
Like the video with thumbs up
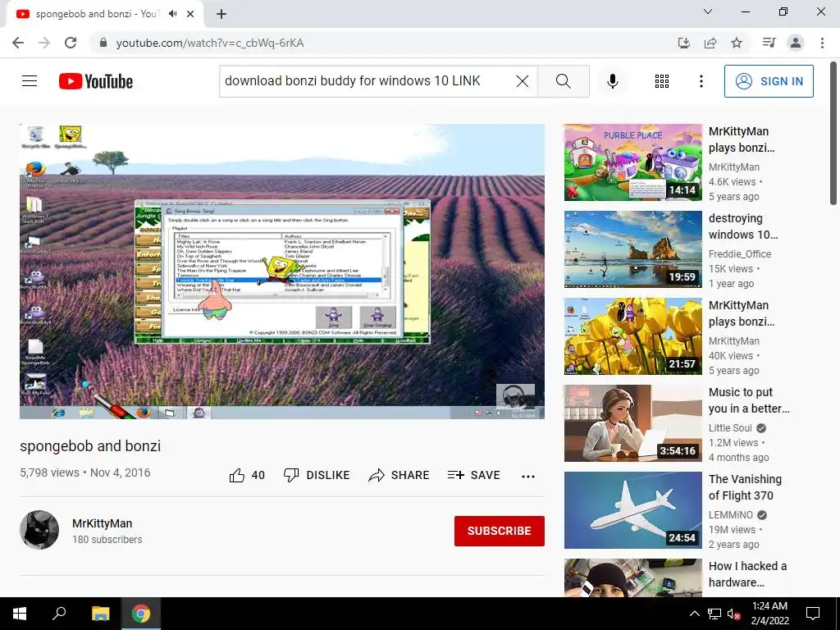click(x=247, y=475)
